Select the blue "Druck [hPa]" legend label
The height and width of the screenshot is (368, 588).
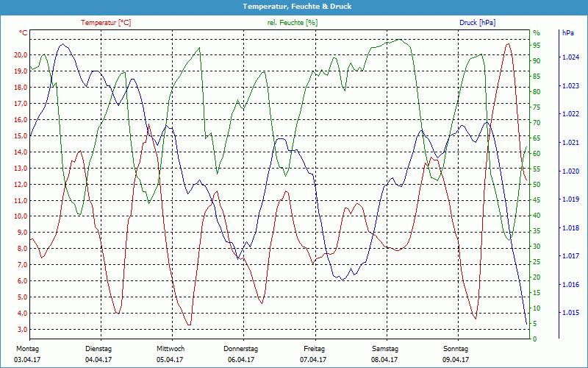pyautogui.click(x=477, y=23)
